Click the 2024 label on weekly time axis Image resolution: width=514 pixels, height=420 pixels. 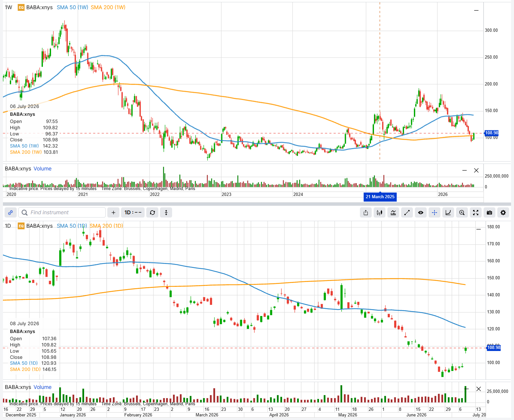pos(298,194)
